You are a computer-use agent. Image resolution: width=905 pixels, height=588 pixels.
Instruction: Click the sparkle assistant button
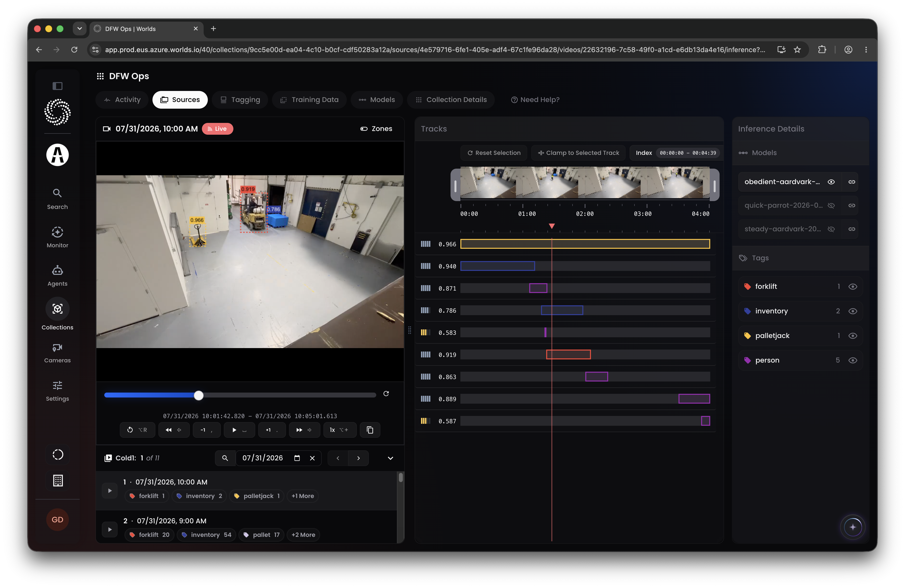[853, 527]
